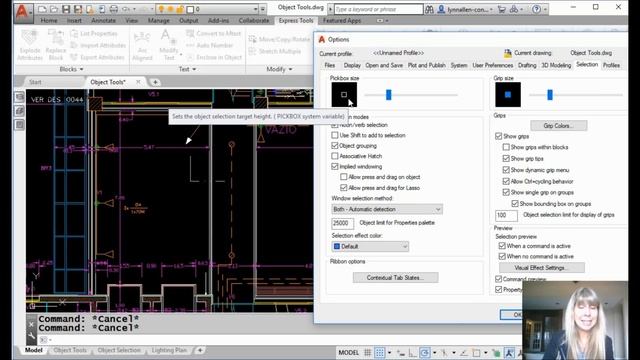Image resolution: width=640 pixels, height=360 pixels.
Task: Open the layer list dropdown
Action: 256,9
